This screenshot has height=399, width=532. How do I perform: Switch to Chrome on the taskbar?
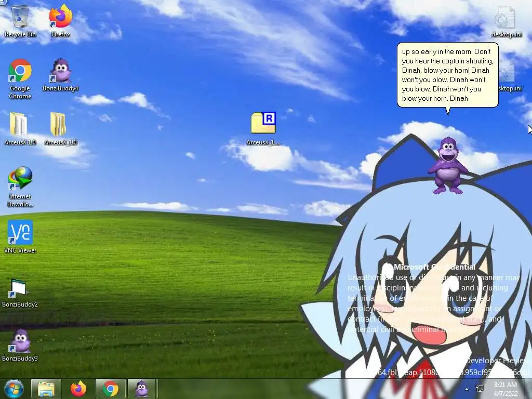[111, 389]
